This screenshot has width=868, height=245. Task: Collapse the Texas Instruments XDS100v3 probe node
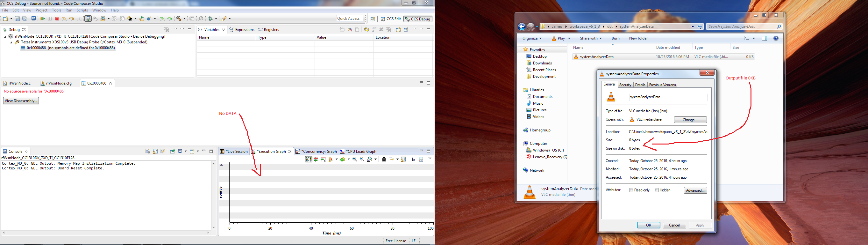[11, 42]
